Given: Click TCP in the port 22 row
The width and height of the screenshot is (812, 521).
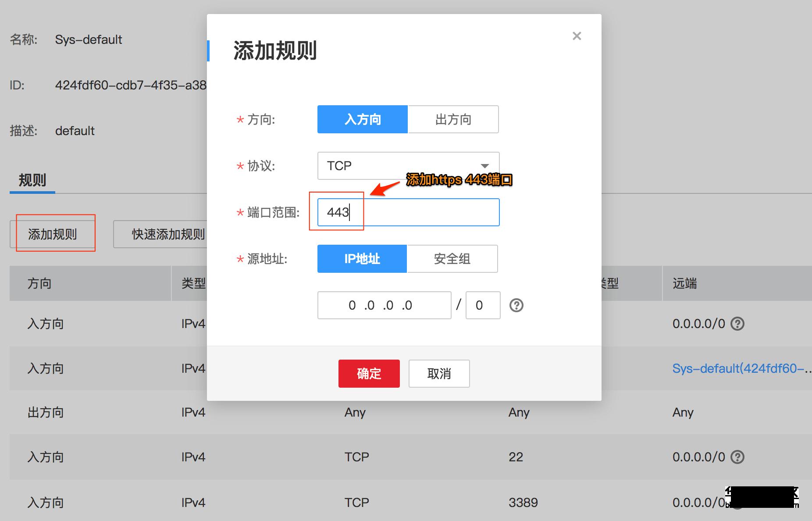Looking at the screenshot, I should [356, 457].
